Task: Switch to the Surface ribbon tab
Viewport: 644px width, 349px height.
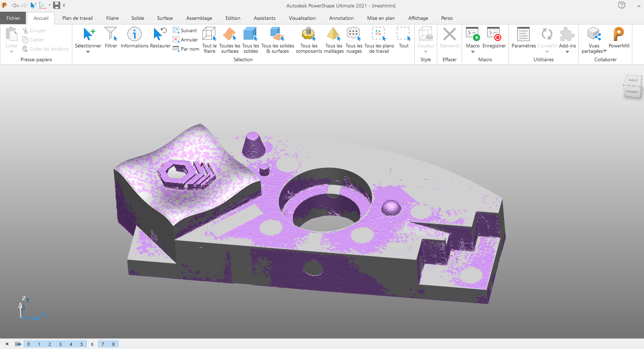Action: coord(165,18)
